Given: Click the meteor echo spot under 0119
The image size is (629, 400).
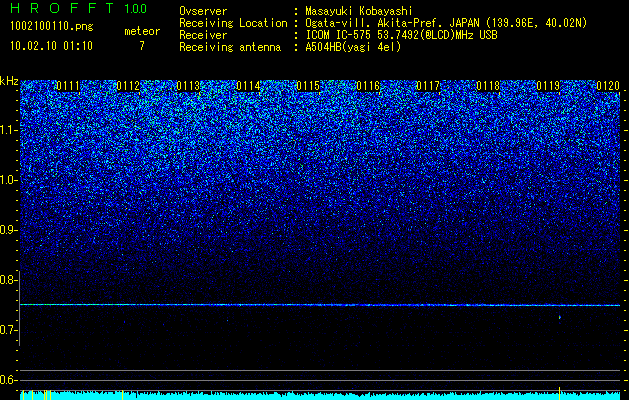Looking at the screenshot, I should click(x=560, y=317).
